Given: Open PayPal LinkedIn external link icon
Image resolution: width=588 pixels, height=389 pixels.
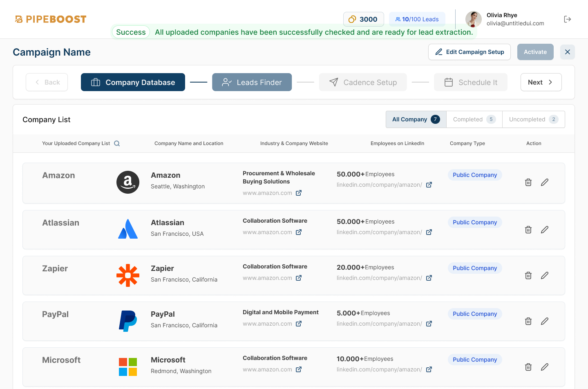Looking at the screenshot, I should [x=429, y=324].
